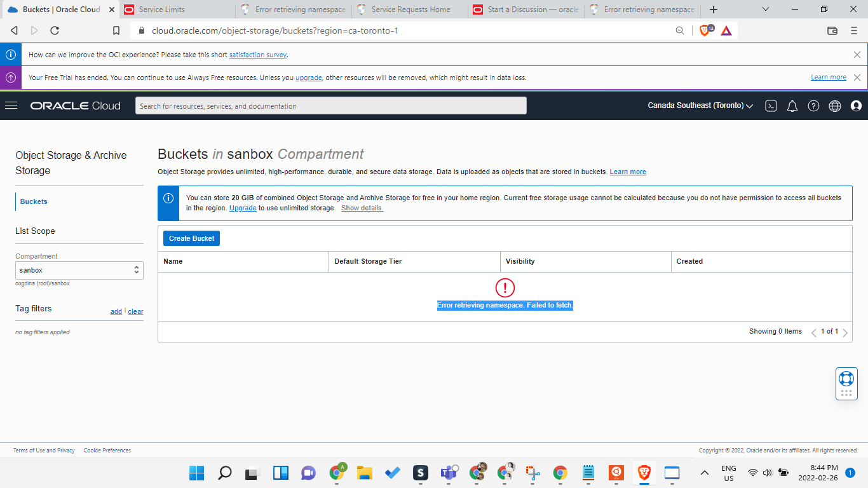868x488 pixels.
Task: Open the user profile menu
Action: click(x=856, y=106)
